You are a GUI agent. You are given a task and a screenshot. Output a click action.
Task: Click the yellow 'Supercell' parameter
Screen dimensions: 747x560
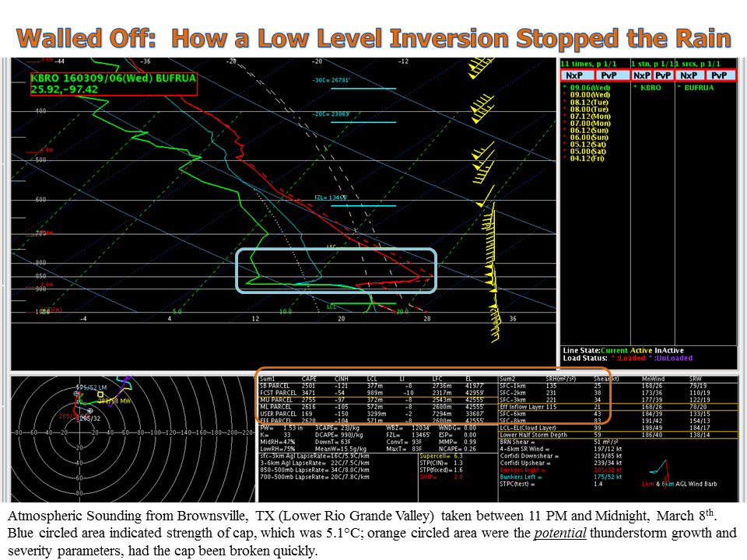click(441, 457)
